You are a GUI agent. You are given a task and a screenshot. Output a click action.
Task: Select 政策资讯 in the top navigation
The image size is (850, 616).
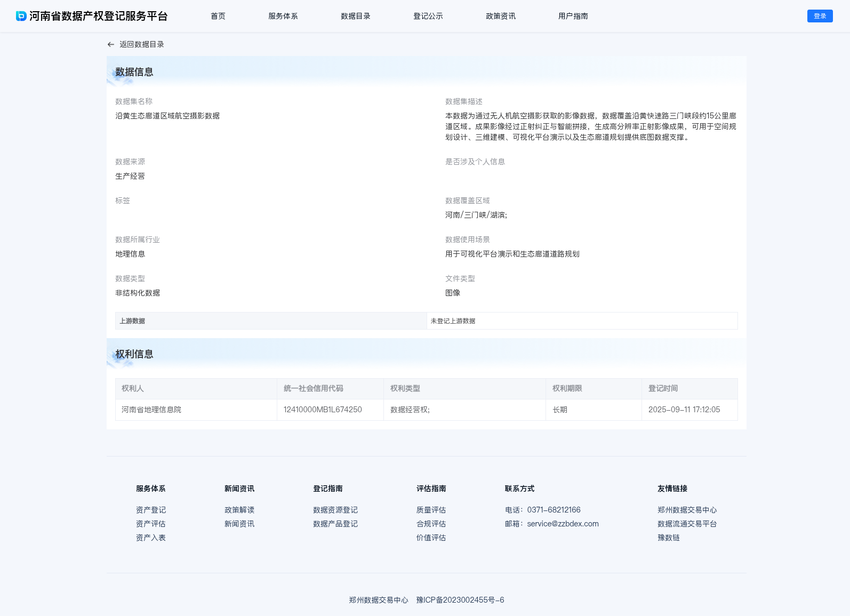click(x=501, y=16)
